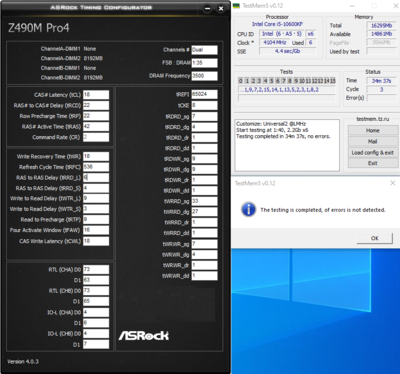Click the Refresh Cycle Time (tRFC) field
The height and width of the screenshot is (374, 400).
pyautogui.click(x=96, y=167)
